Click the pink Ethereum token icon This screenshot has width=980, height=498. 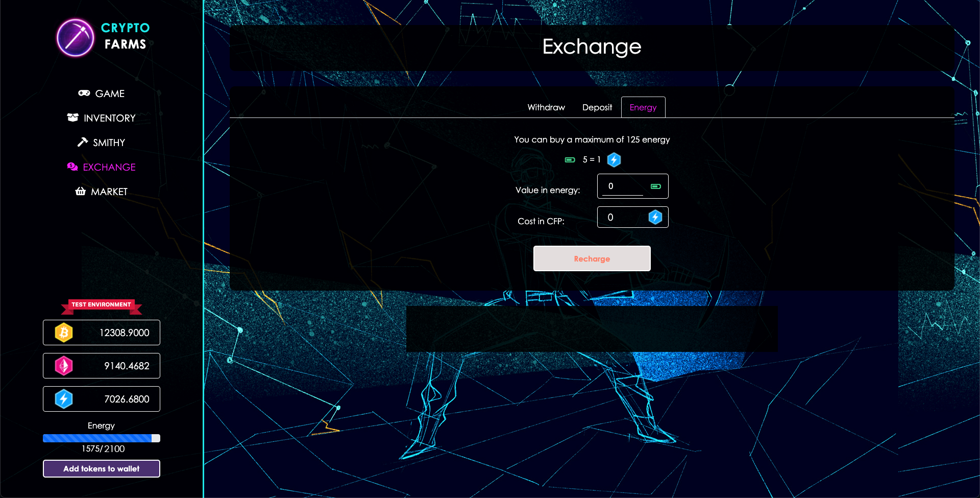(64, 366)
